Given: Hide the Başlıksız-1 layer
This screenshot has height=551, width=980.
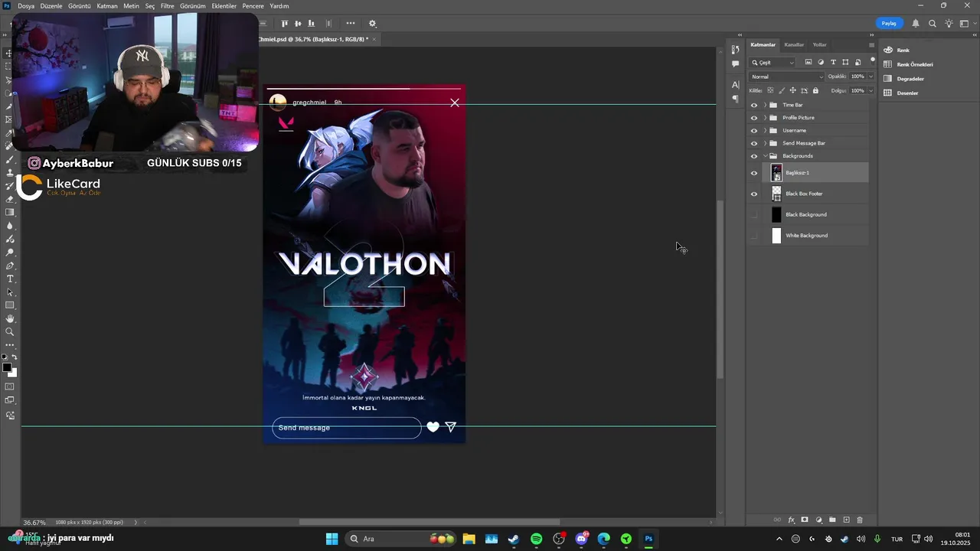Looking at the screenshot, I should click(x=754, y=173).
